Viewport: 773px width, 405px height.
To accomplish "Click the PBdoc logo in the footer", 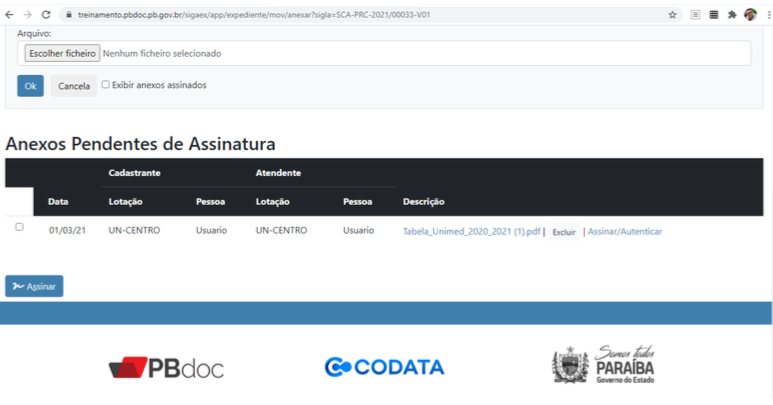I will [166, 367].
